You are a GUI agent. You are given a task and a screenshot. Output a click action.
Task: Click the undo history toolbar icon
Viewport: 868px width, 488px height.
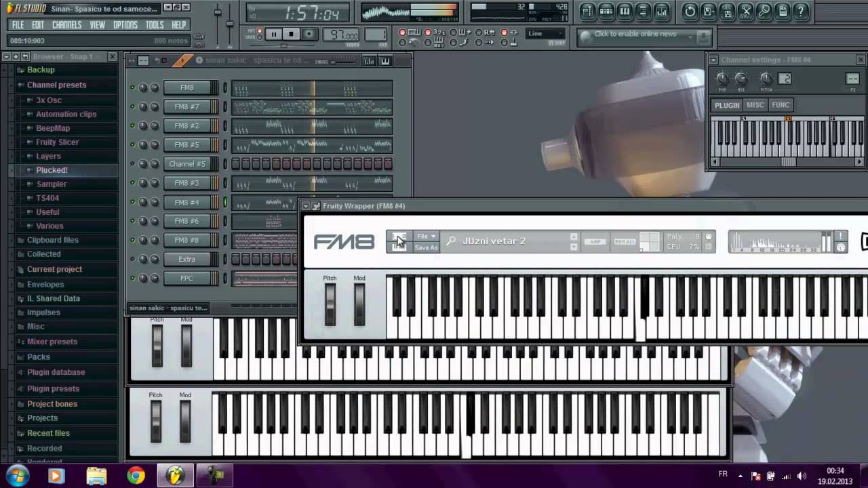click(x=690, y=11)
